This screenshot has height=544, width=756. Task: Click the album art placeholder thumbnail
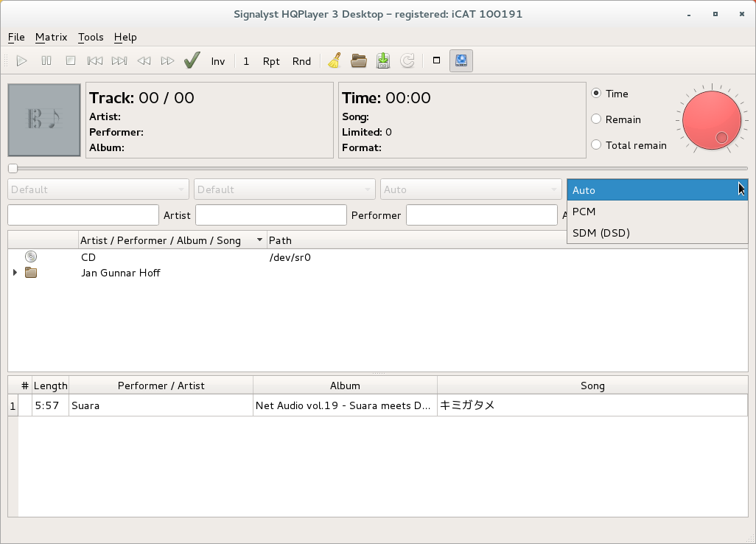pos(44,120)
